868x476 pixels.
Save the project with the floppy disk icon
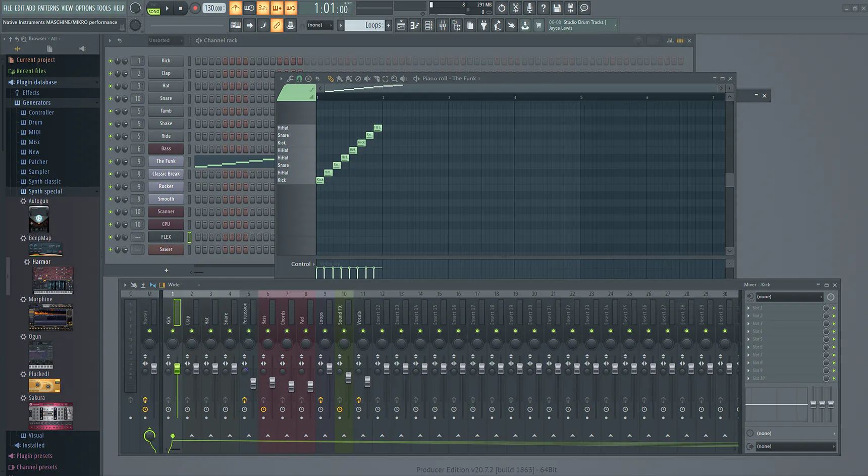(557, 8)
